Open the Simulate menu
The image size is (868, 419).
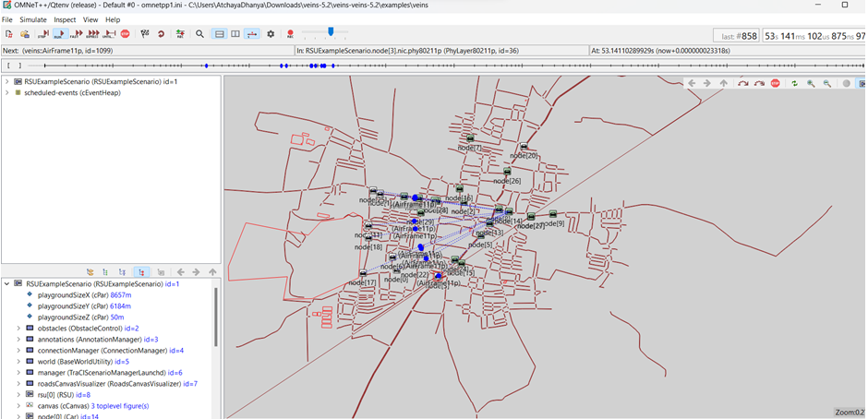[32, 19]
